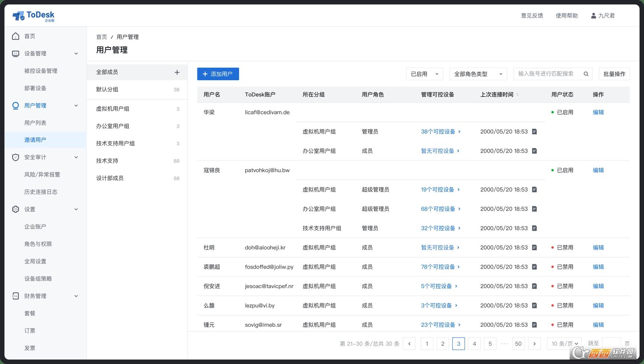Open 被控设备管理 menu item
The width and height of the screenshot is (644, 364).
coord(41,71)
